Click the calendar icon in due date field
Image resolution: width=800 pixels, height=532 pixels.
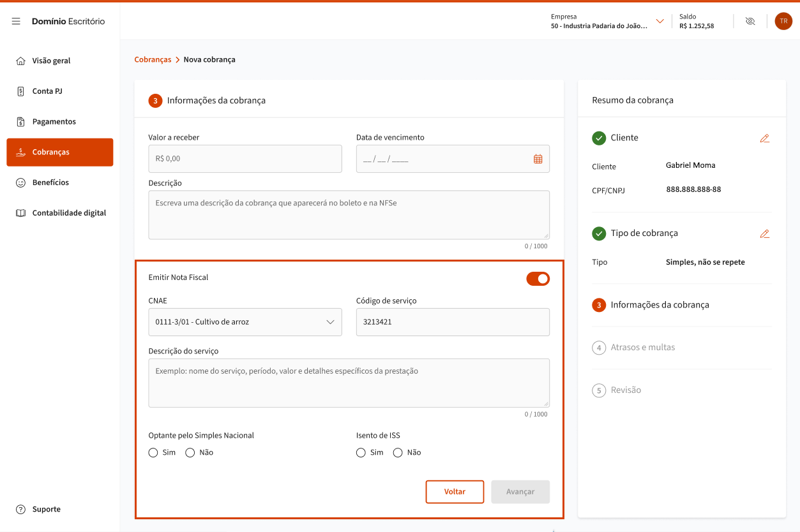click(538, 159)
